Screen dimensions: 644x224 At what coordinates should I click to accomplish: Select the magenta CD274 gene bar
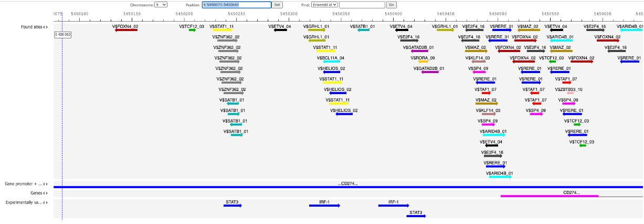(x=550, y=196)
